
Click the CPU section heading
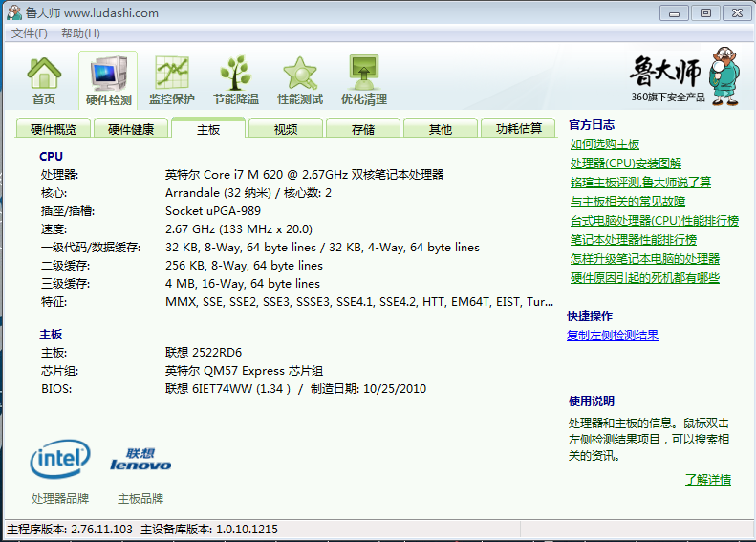[51, 156]
